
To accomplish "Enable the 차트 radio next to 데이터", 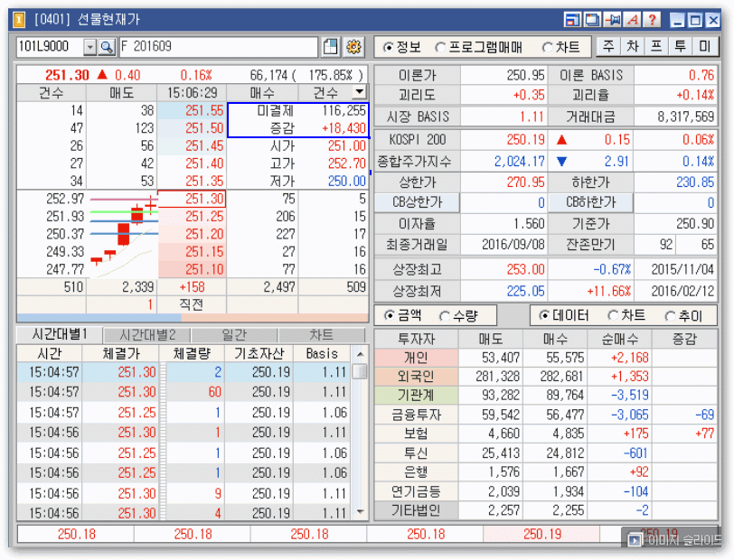I will [615, 316].
